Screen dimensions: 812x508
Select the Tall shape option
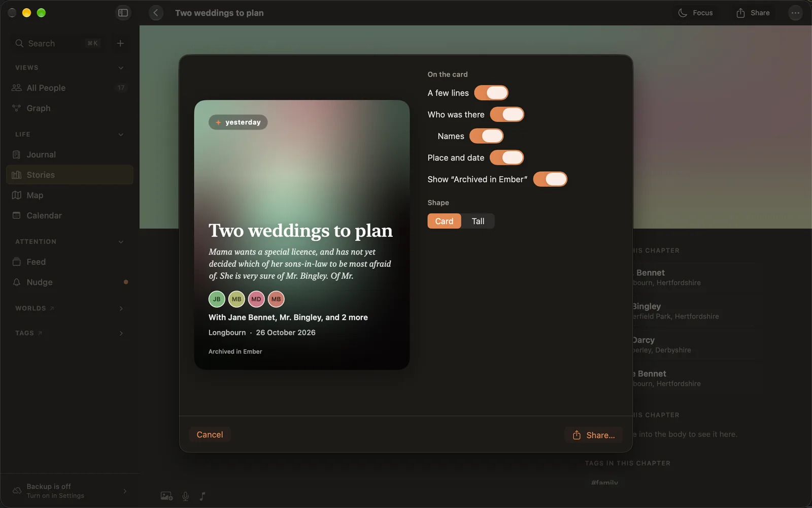[478, 221]
